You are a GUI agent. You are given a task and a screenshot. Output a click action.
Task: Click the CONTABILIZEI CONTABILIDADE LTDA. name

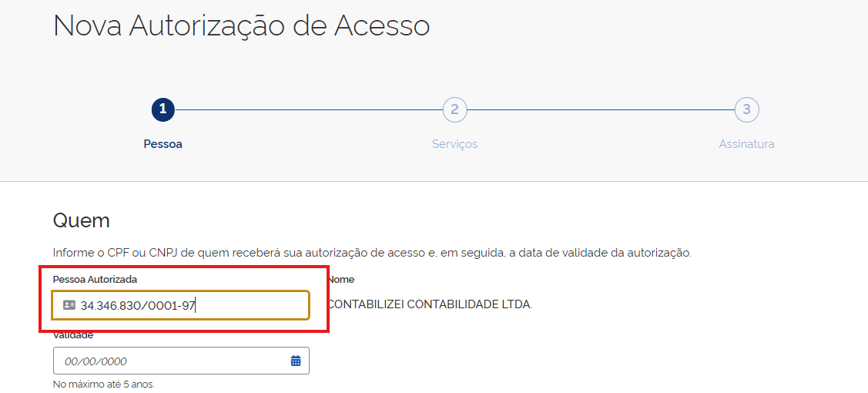[430, 304]
